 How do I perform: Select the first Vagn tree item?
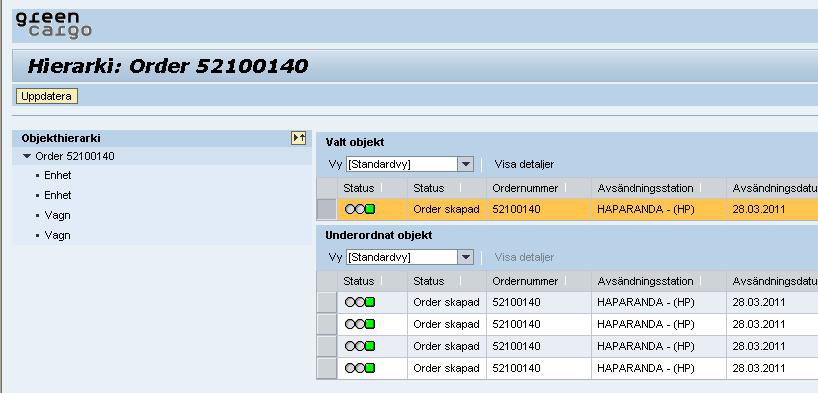click(57, 216)
